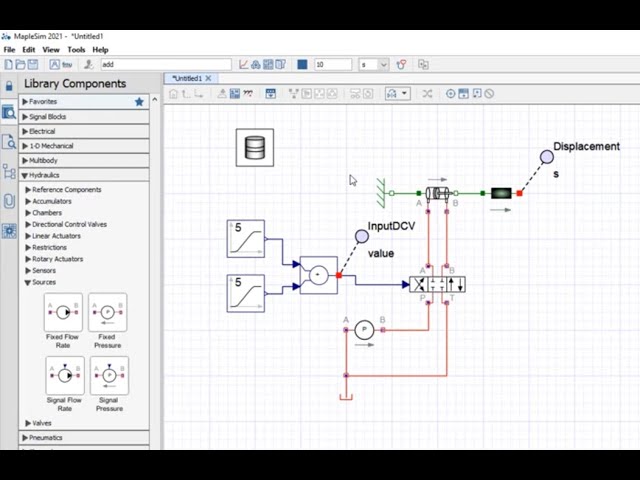Viewport: 640px width, 480px height.
Task: Select the upper ramp signal block labeled 5
Action: tap(246, 239)
